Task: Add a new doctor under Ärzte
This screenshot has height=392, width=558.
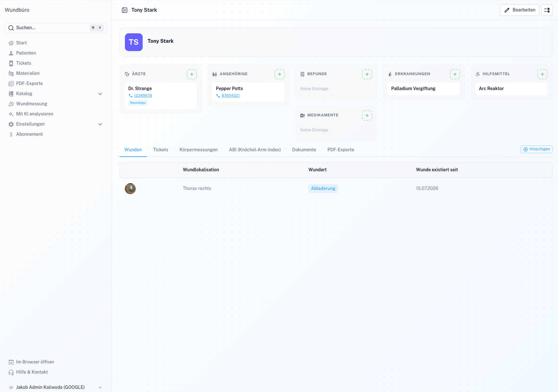Action: pos(192,74)
